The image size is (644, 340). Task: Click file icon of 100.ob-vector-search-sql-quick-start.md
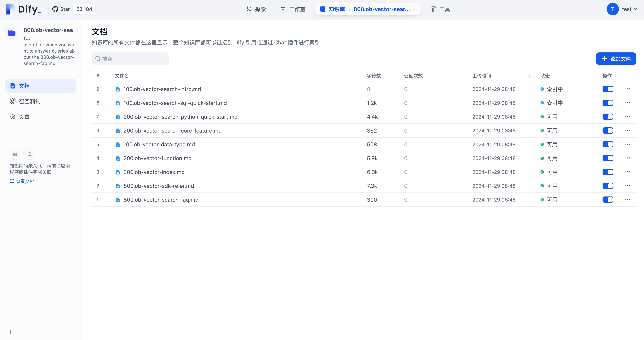click(x=118, y=103)
